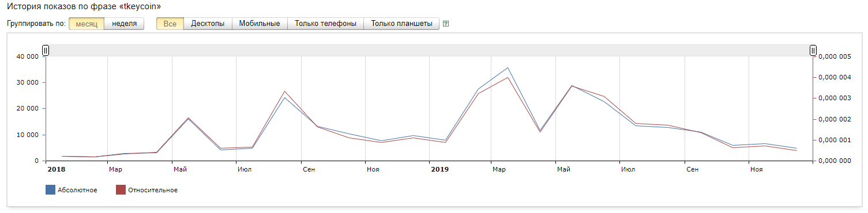The width and height of the screenshot is (868, 213).
Task: Click the 2018 axis label
Action: click(x=56, y=169)
